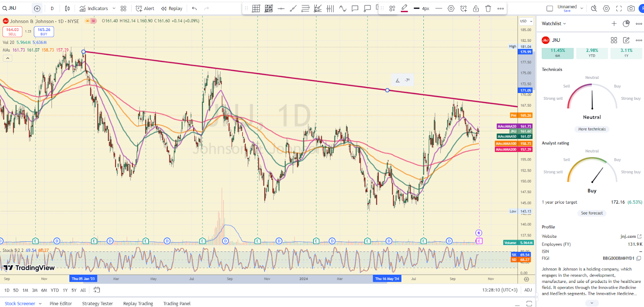Select the horizontal line drawing tool

coord(281,8)
